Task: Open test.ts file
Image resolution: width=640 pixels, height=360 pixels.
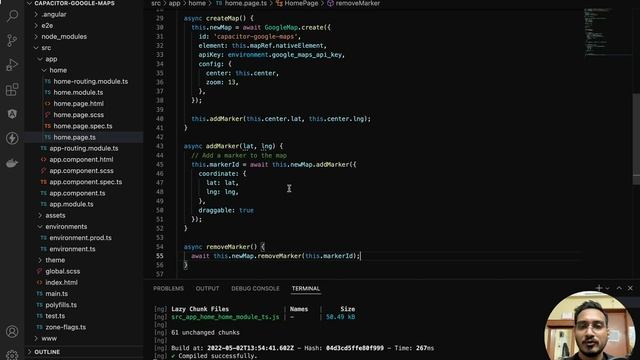Action: [55, 316]
